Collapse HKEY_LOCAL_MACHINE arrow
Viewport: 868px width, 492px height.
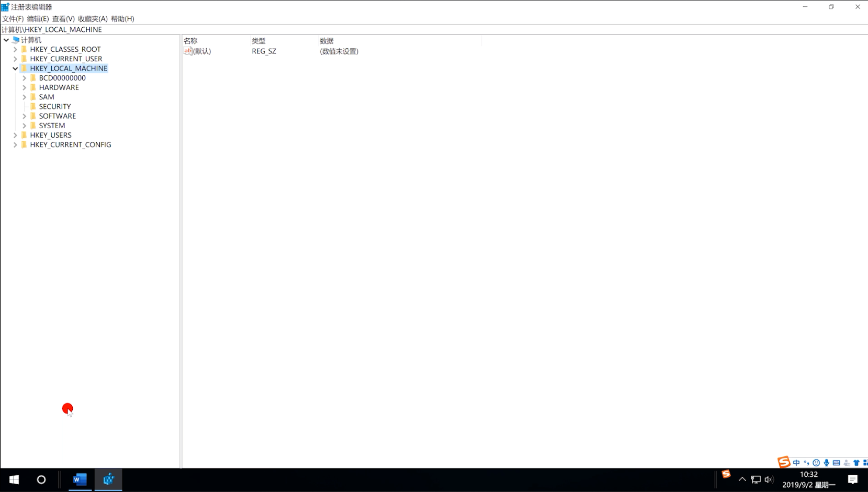click(15, 69)
